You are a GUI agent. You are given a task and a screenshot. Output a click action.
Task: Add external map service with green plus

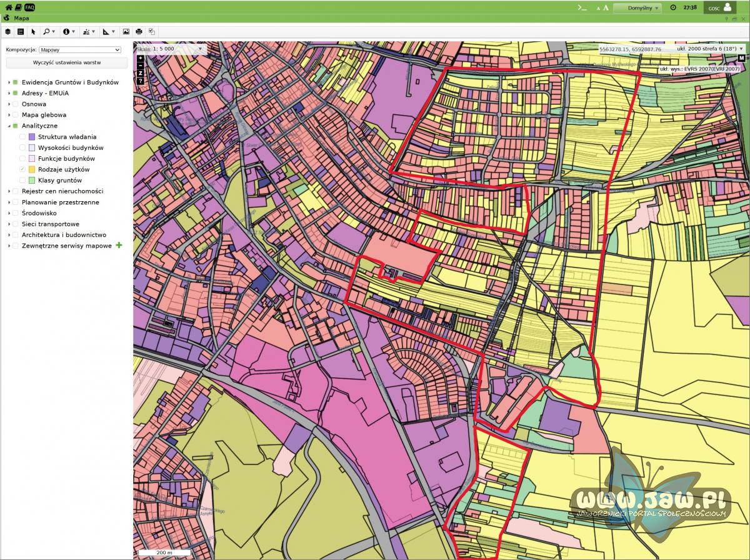tap(119, 246)
